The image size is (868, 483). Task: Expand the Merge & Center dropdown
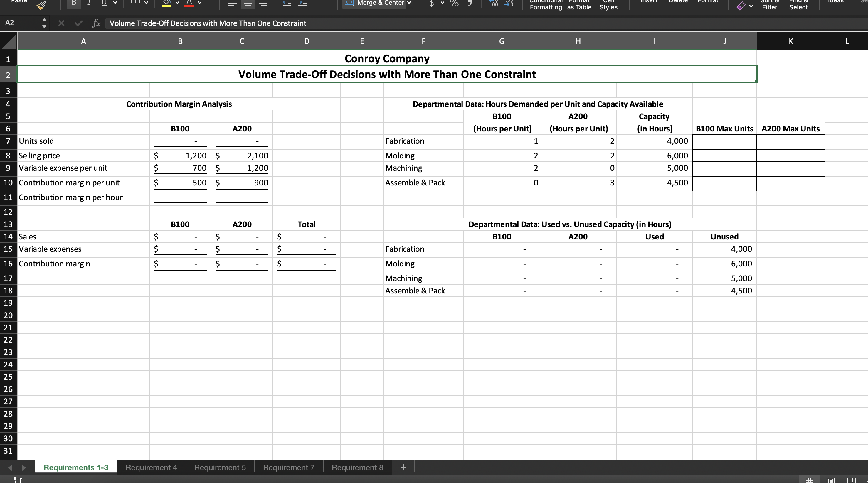(x=409, y=3)
